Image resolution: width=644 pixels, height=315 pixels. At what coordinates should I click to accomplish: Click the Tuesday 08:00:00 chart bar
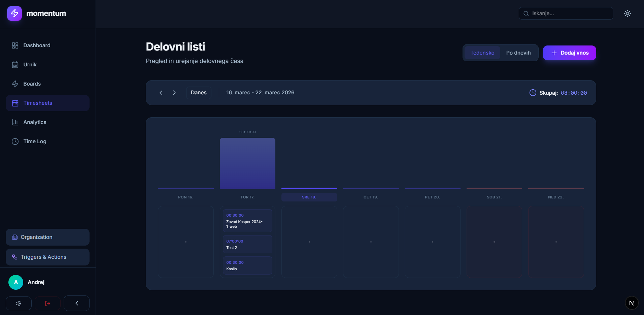247,163
